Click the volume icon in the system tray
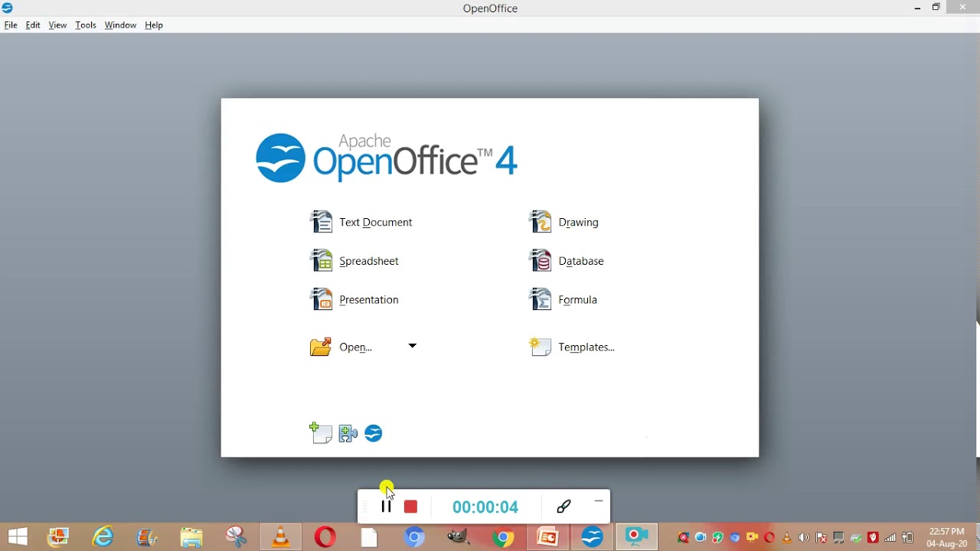 tap(805, 538)
